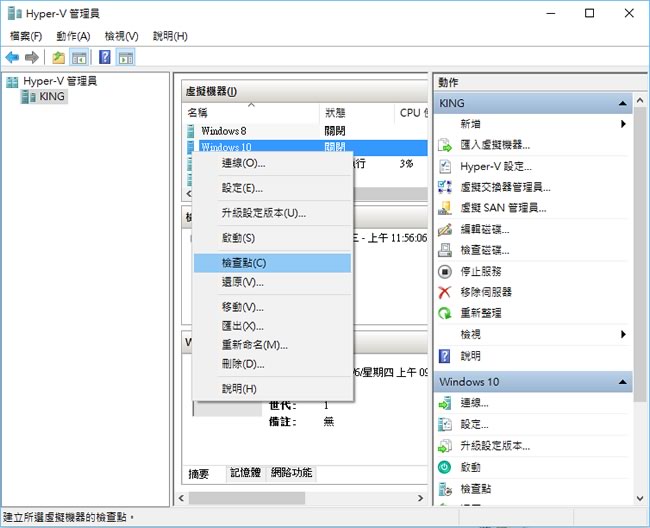Click the 重新整理 action link

[481, 313]
